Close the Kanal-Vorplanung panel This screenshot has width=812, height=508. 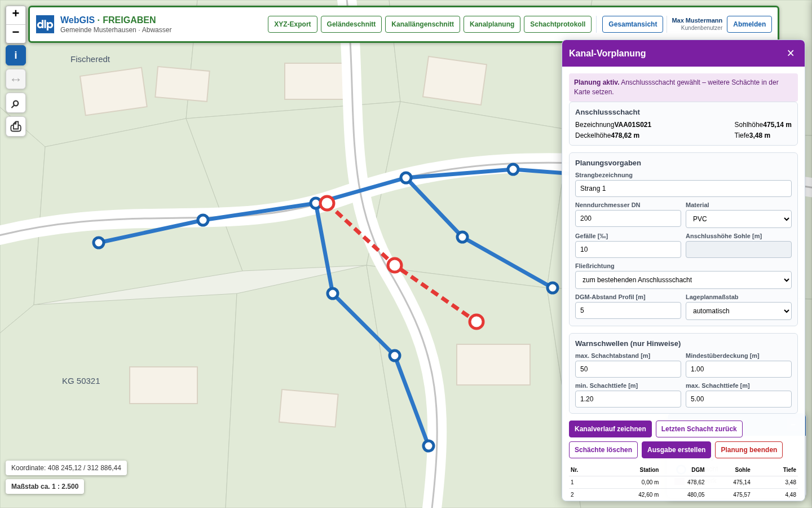[x=791, y=53]
